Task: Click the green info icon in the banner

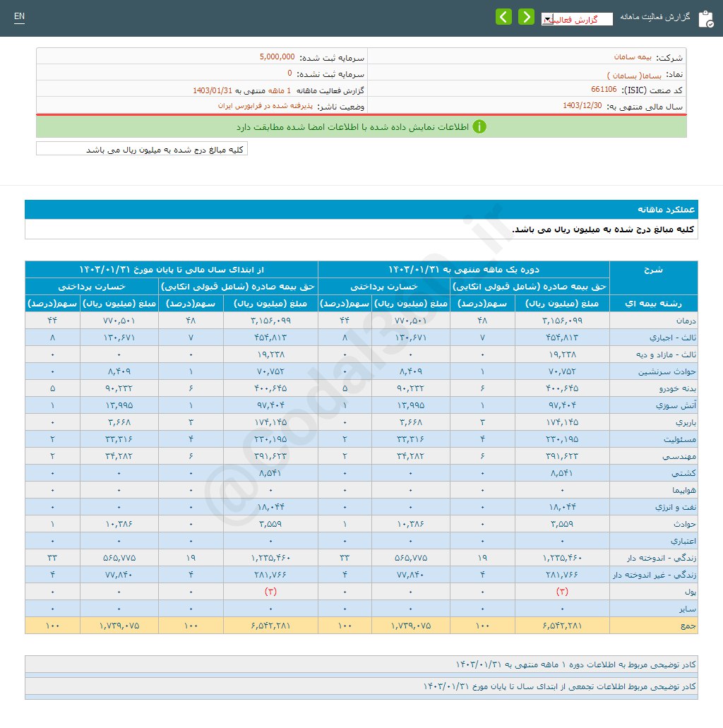Action: (479, 127)
